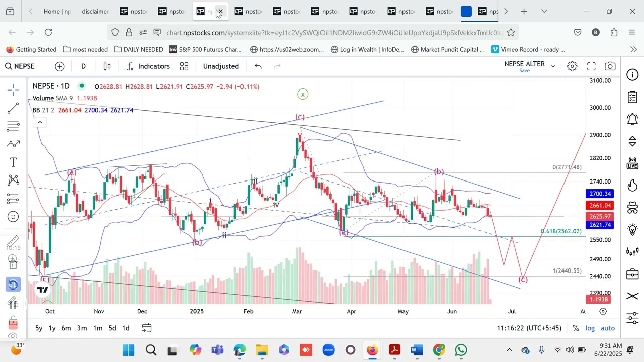Open the up-down triangles panel in sidebar

pos(632,141)
